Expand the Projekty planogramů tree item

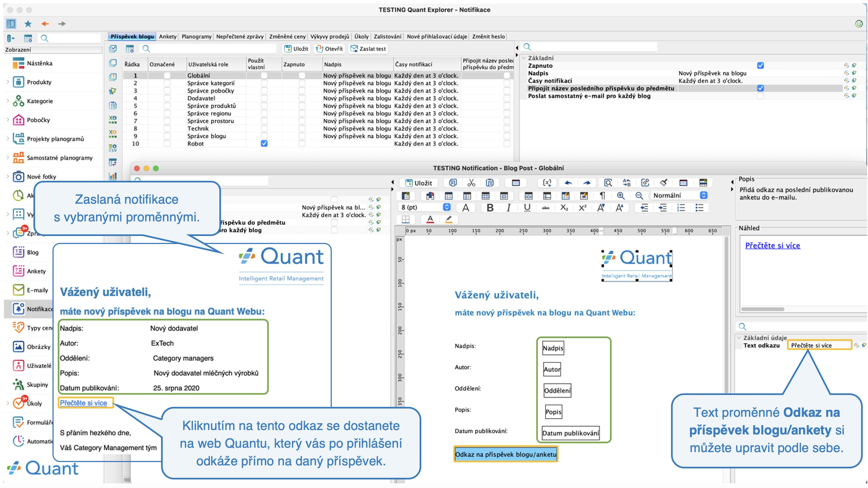(x=8, y=139)
